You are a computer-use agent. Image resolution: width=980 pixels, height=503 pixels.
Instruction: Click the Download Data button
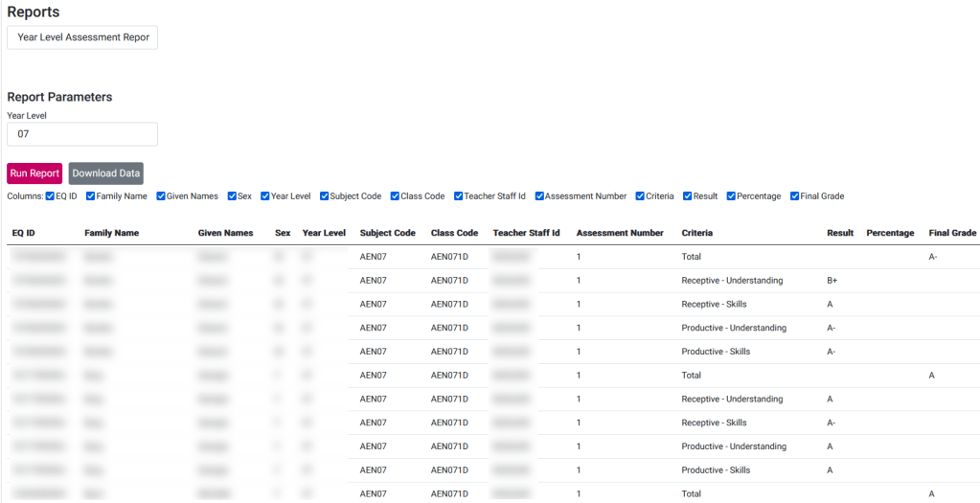[x=105, y=173]
